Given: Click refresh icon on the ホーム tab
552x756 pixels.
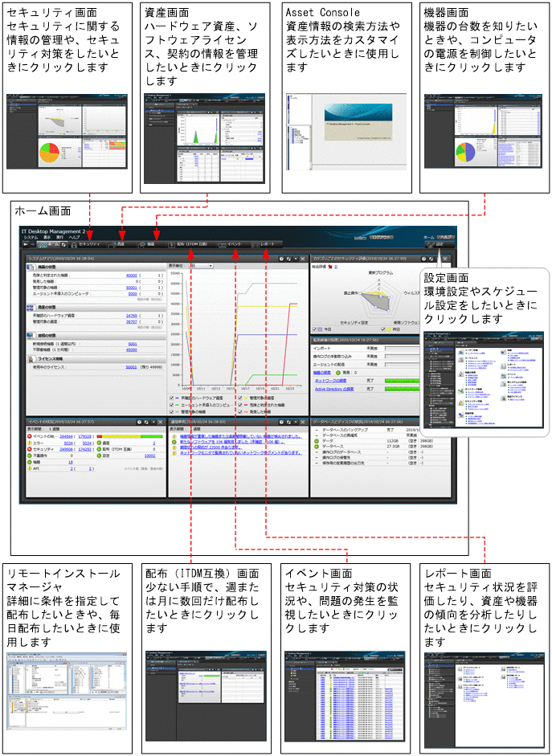Looking at the screenshot, I should coord(63,245).
